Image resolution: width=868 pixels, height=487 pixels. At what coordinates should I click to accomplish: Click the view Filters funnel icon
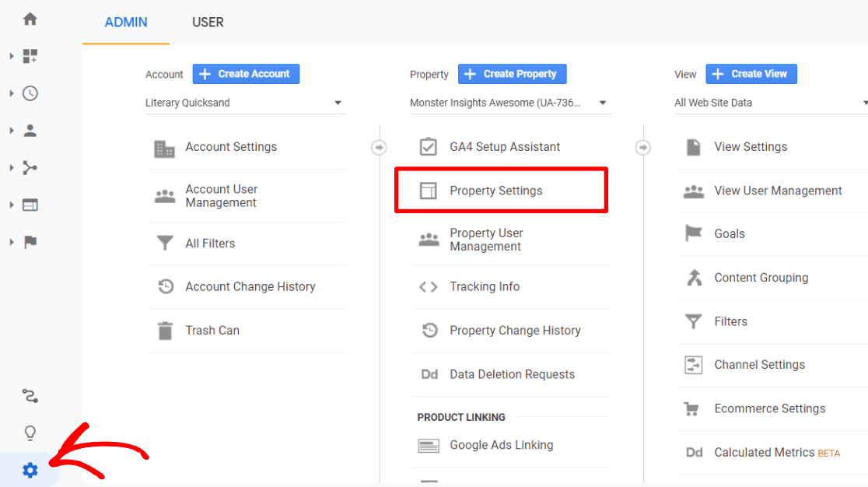click(693, 321)
